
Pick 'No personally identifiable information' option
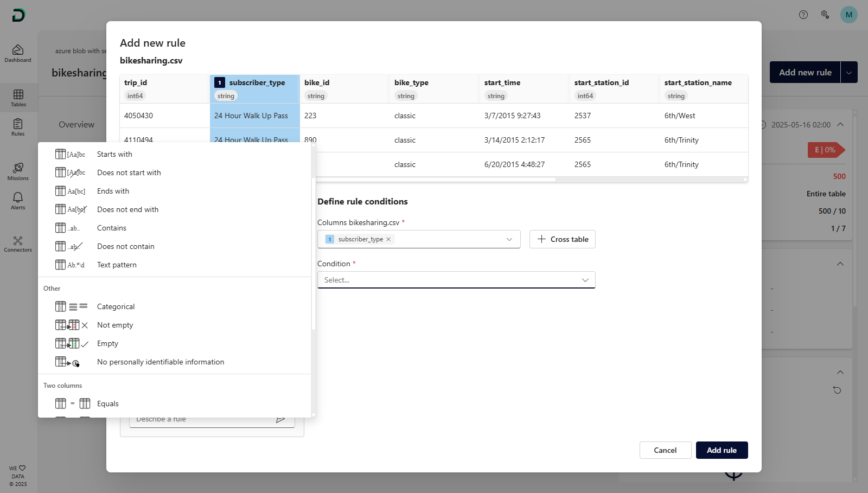tap(160, 362)
